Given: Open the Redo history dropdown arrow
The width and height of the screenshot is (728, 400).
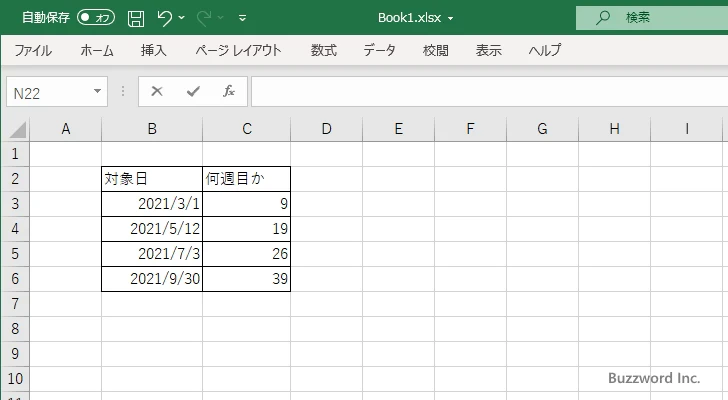Looking at the screenshot, I should tap(221, 18).
